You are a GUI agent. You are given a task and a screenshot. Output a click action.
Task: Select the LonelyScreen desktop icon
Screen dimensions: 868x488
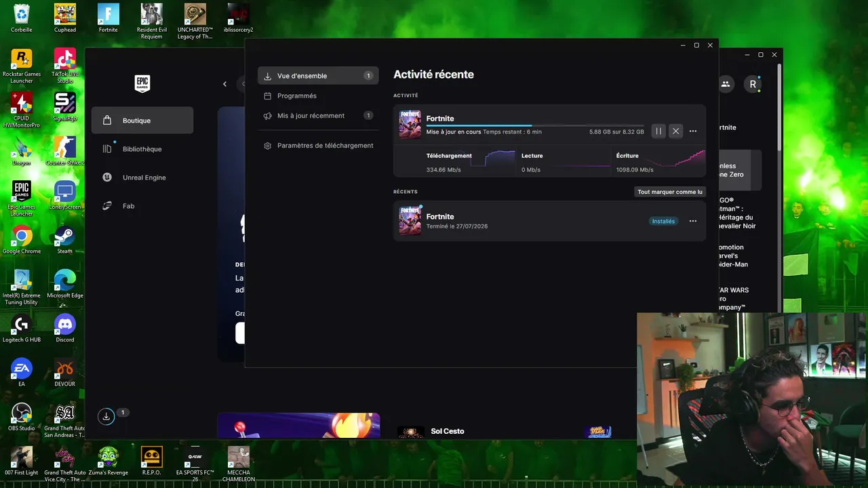tap(65, 196)
